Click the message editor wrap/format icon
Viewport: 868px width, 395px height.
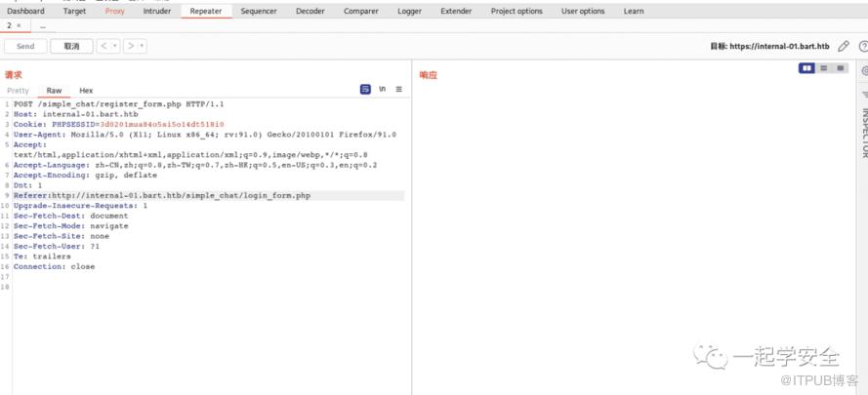click(x=365, y=90)
